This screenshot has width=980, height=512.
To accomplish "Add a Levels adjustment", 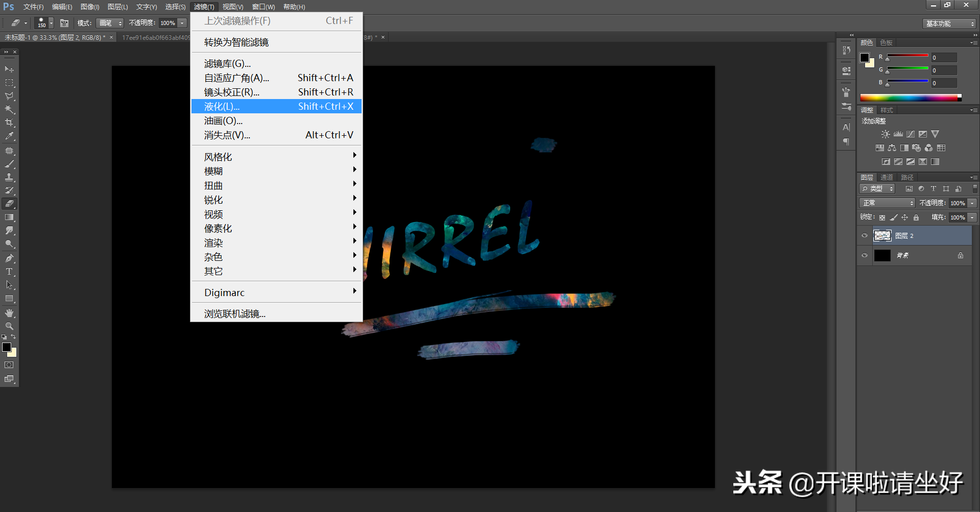I will pyautogui.click(x=898, y=134).
